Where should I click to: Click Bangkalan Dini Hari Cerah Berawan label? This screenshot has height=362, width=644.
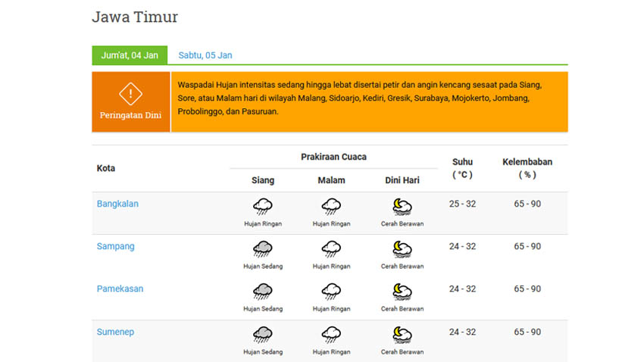(402, 223)
